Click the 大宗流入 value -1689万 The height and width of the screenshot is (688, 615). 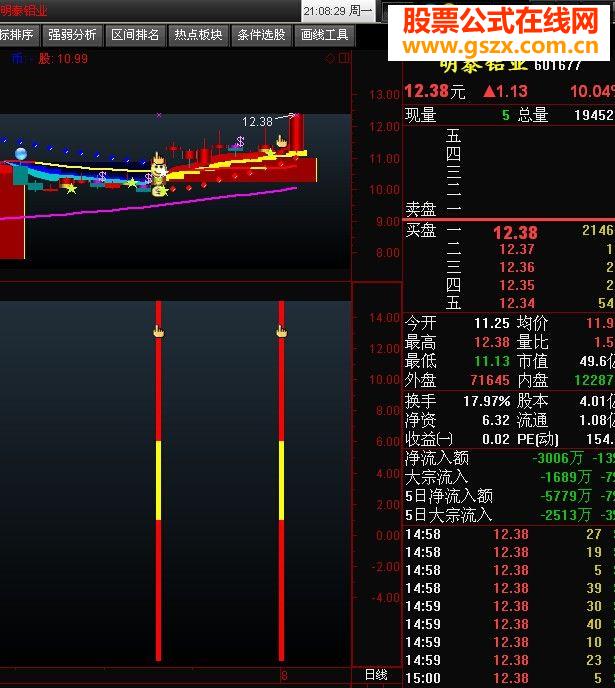[566, 477]
